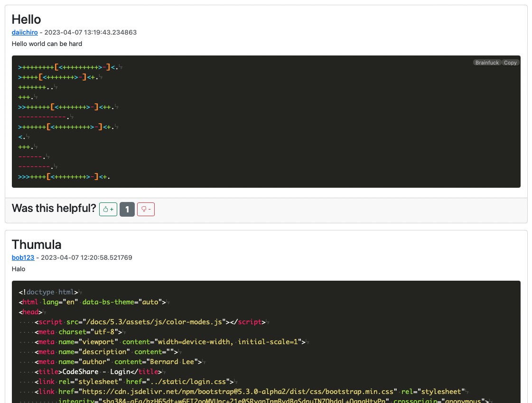
Task: Click the opening head tag line
Action: tap(30, 312)
